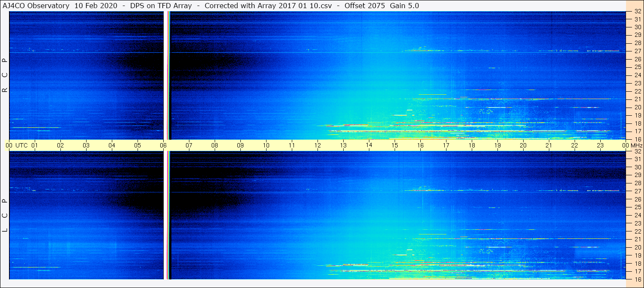This screenshot has width=644, height=288.
Task: Select hour marker 07 on the time axis
Action: 189,145
